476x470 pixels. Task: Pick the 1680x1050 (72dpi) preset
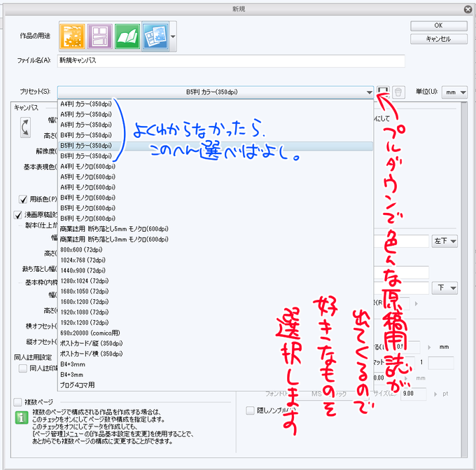click(216, 291)
